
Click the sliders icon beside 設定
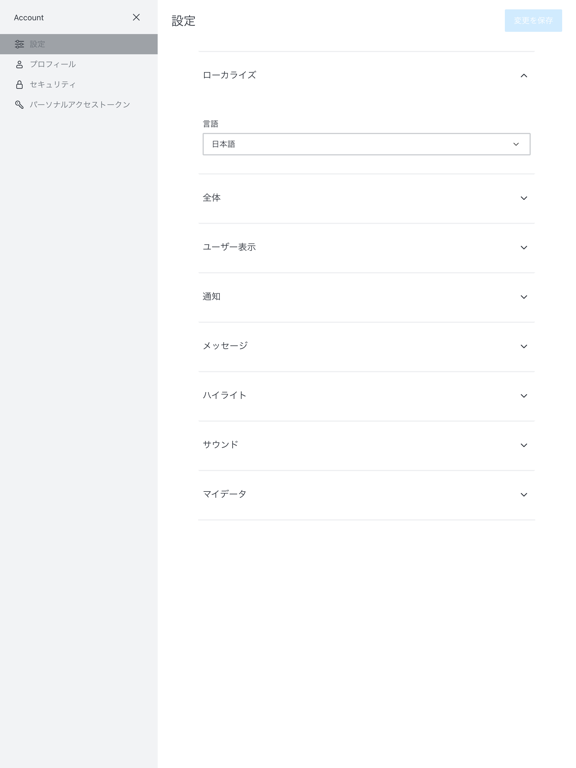(x=19, y=44)
